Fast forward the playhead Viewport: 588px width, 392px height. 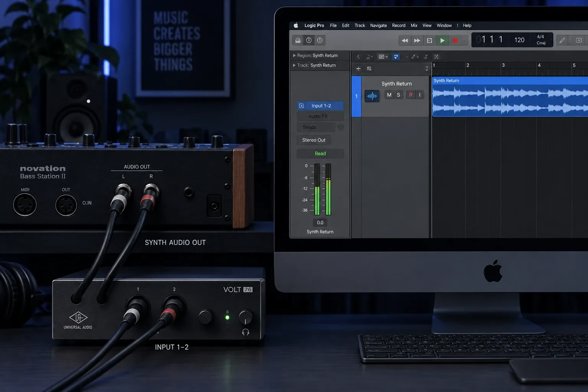pyautogui.click(x=417, y=40)
